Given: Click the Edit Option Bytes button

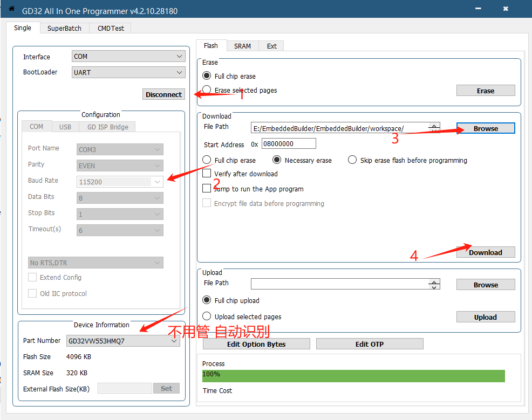Looking at the screenshot, I should point(256,344).
